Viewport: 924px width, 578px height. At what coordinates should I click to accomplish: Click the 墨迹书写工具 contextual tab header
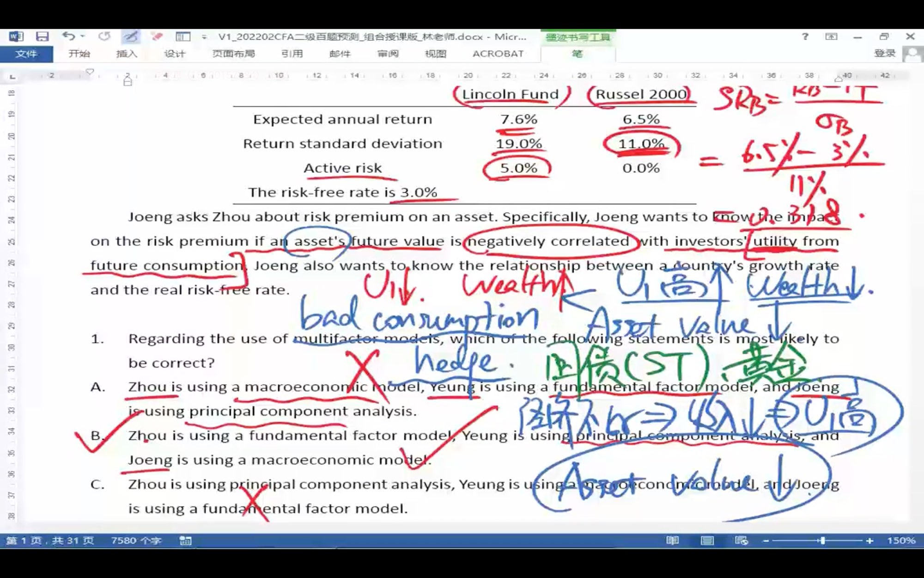578,37
